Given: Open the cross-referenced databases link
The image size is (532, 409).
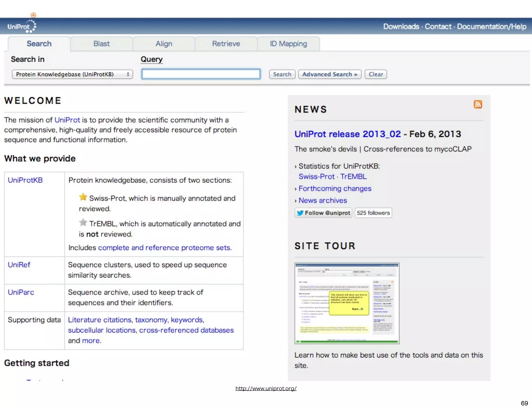Looking at the screenshot, I should click(x=187, y=330).
